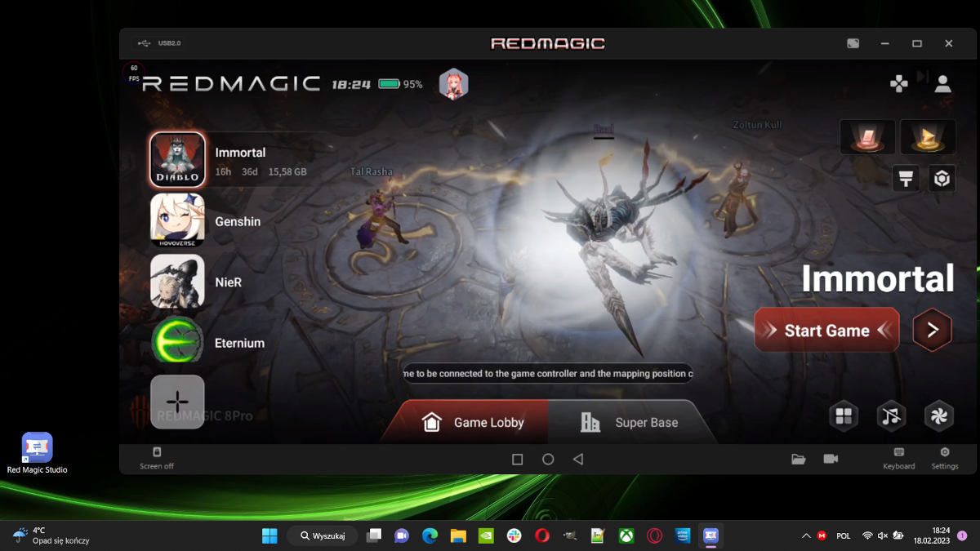This screenshot has width=980, height=551.
Task: Open the gamepad controller icon
Action: tap(899, 83)
